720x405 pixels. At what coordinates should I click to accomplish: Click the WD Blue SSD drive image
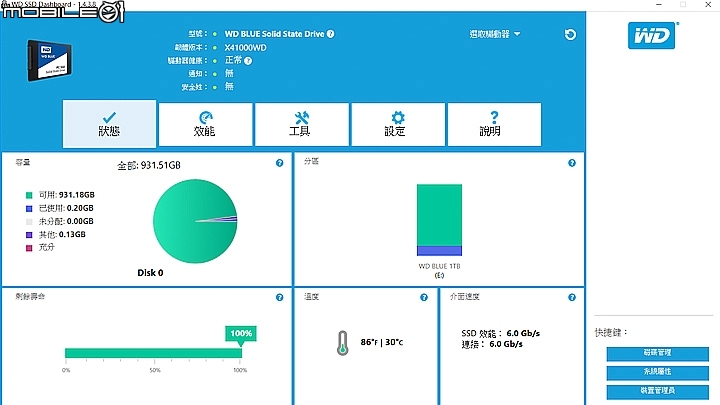pos(50,61)
